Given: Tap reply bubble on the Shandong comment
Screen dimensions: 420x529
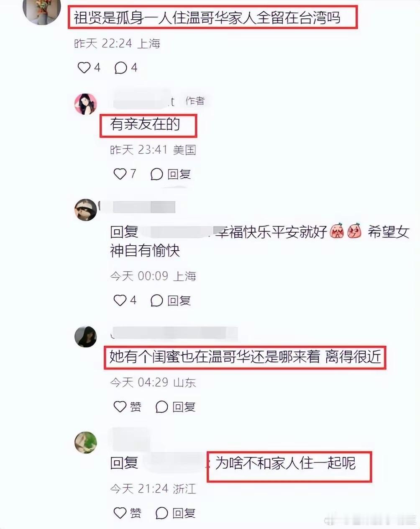Looking at the screenshot, I should tap(161, 407).
